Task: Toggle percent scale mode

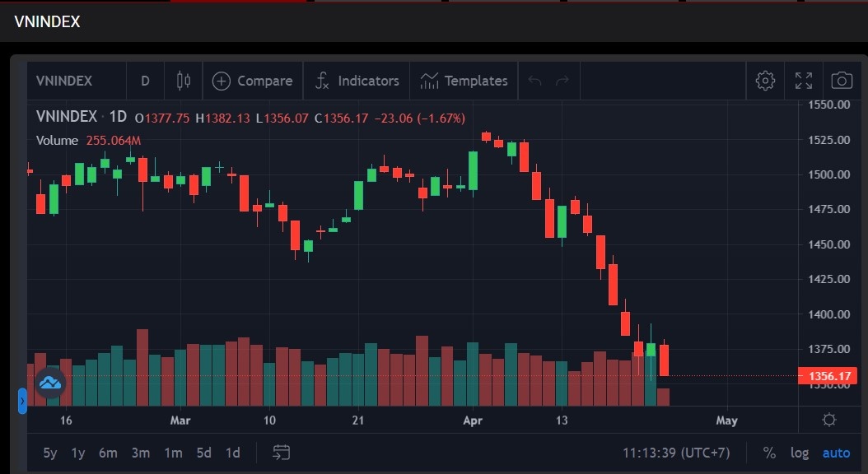Action: click(769, 453)
